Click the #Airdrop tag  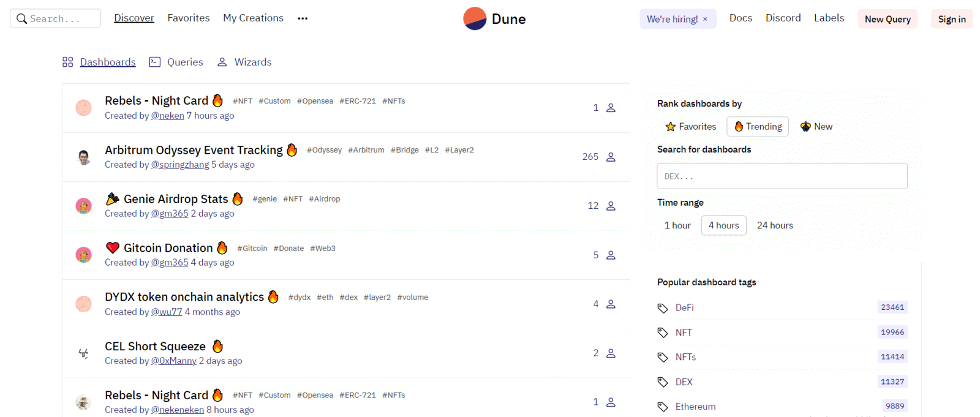325,199
